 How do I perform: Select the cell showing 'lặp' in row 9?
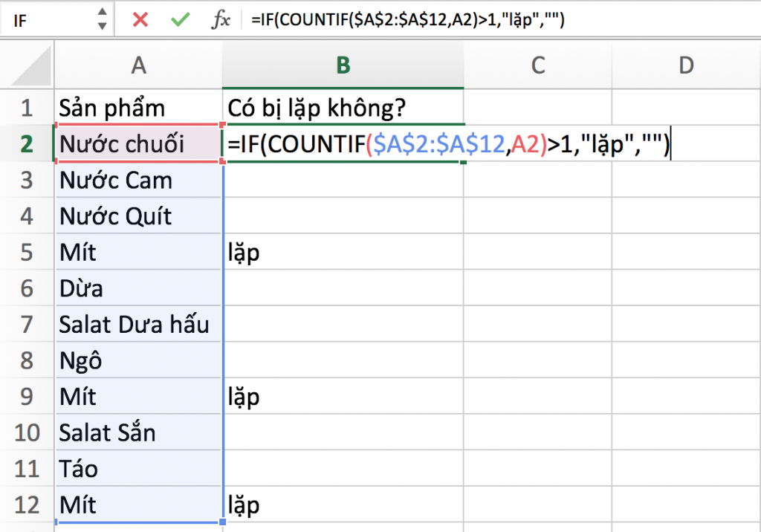342,396
